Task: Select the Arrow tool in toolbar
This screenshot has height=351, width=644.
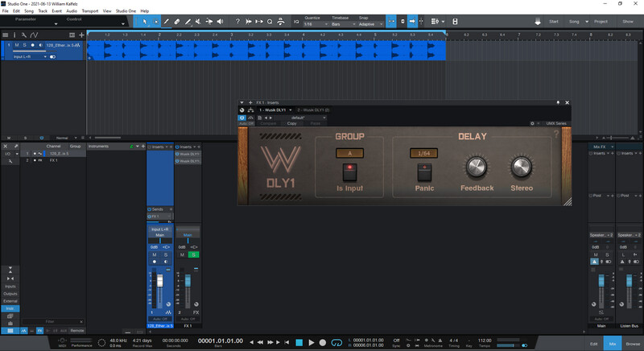Action: (x=144, y=22)
